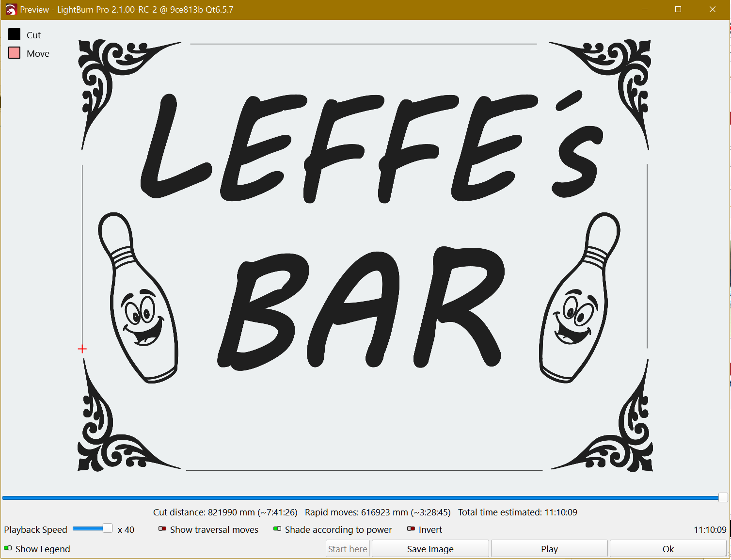Screen dimensions: 731x560
Task: Click the 'Cut' legend label
Action: tap(33, 35)
